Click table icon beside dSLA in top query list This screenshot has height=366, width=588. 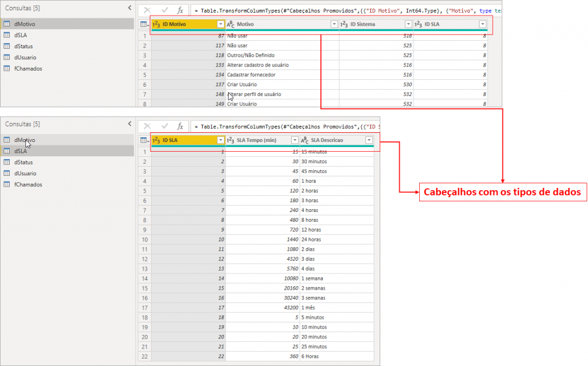tap(7, 35)
